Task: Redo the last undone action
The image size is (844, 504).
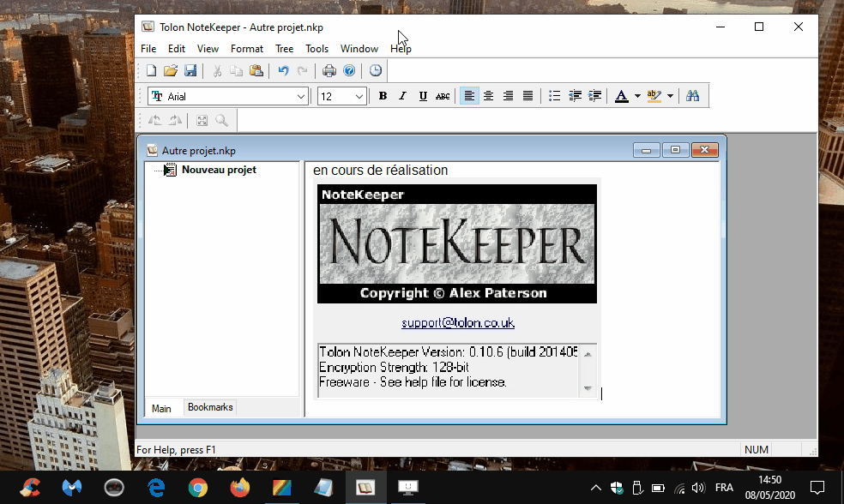Action: coord(303,70)
